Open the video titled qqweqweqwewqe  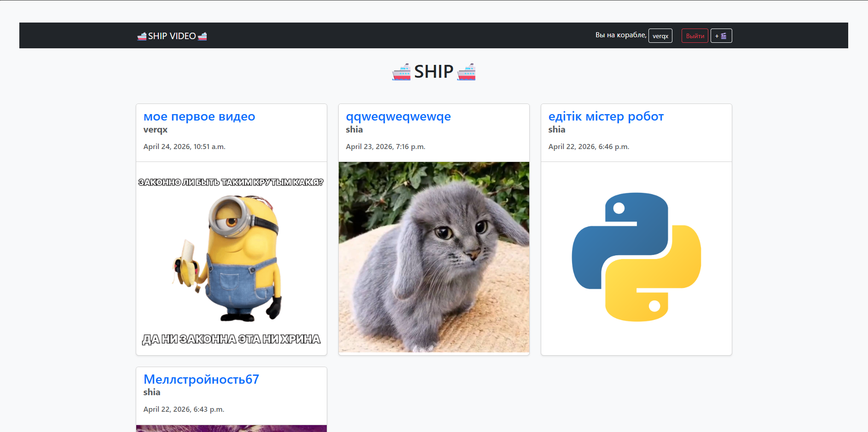(399, 116)
